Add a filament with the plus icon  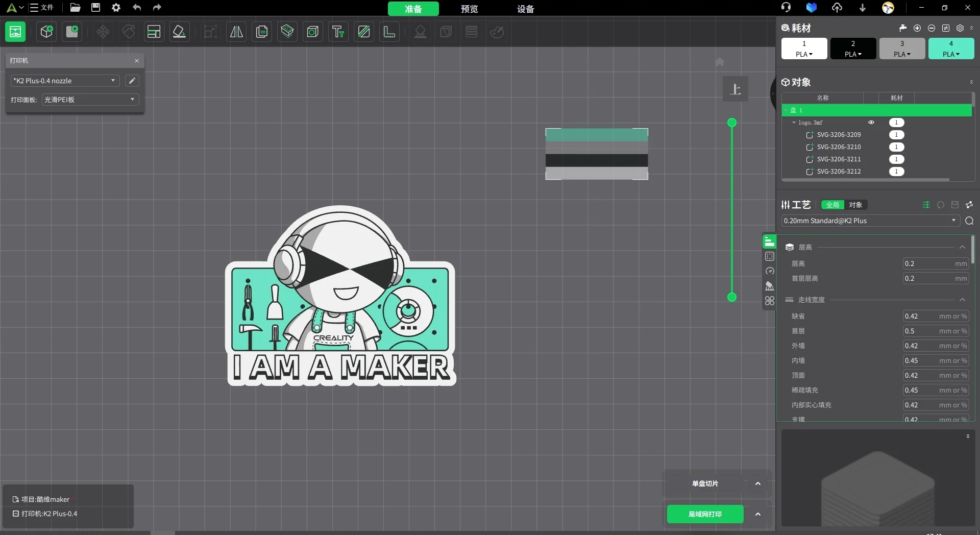917,28
